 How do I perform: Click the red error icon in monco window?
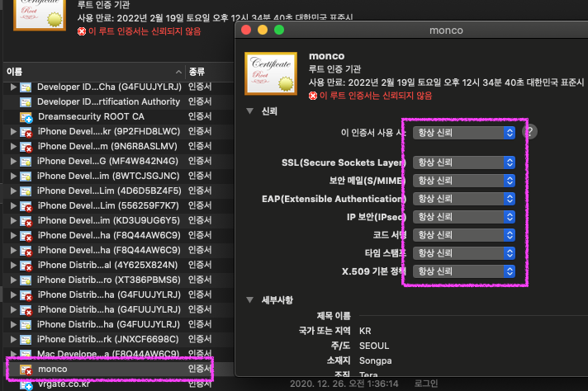[313, 96]
